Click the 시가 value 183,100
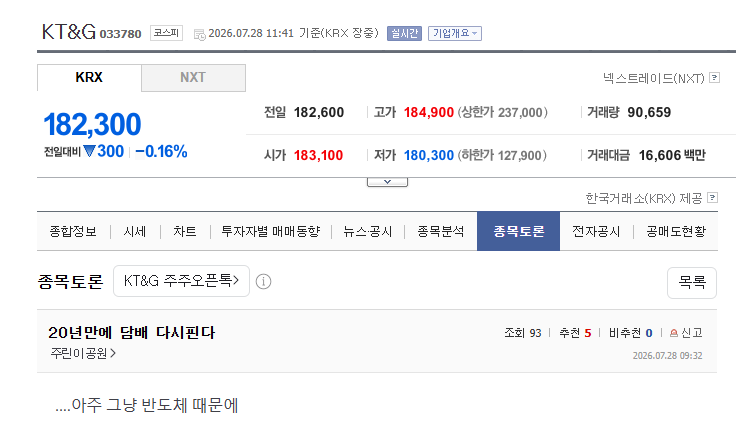736x443 pixels. [318, 155]
